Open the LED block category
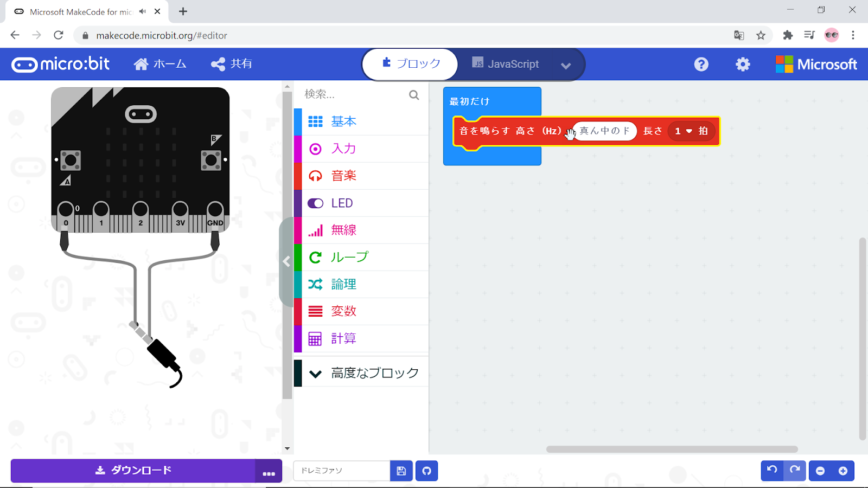Screen dimensions: 868x488 pos(361,203)
